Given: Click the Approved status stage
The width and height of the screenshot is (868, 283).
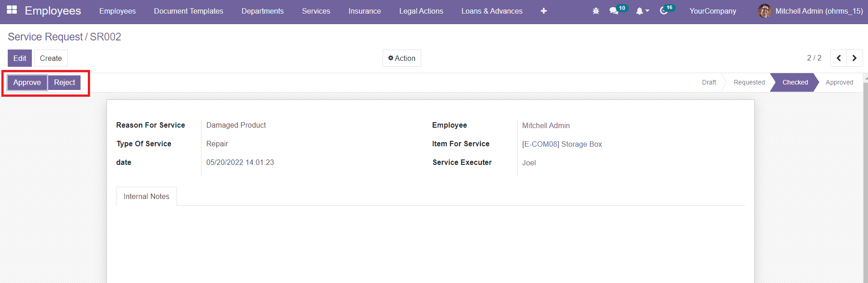Looking at the screenshot, I should click(x=839, y=82).
